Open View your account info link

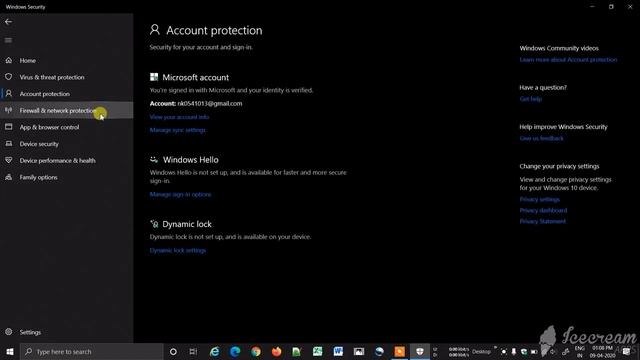[179, 117]
